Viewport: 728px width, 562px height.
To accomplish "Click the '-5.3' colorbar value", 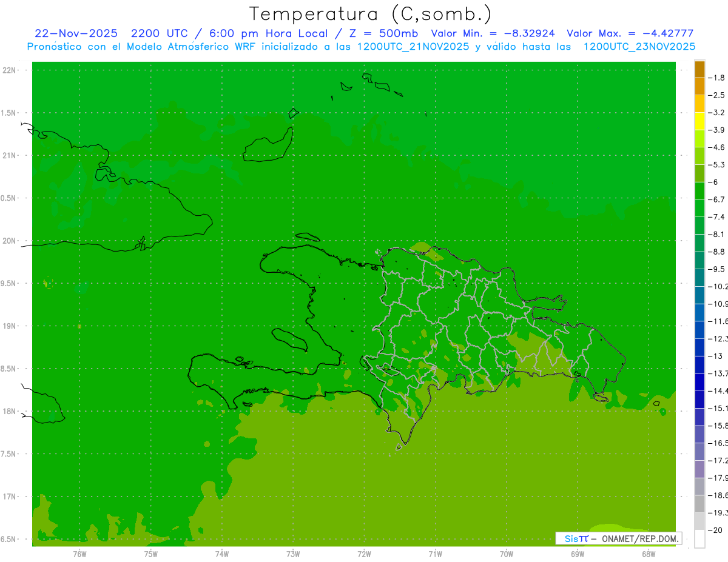I will (x=716, y=164).
